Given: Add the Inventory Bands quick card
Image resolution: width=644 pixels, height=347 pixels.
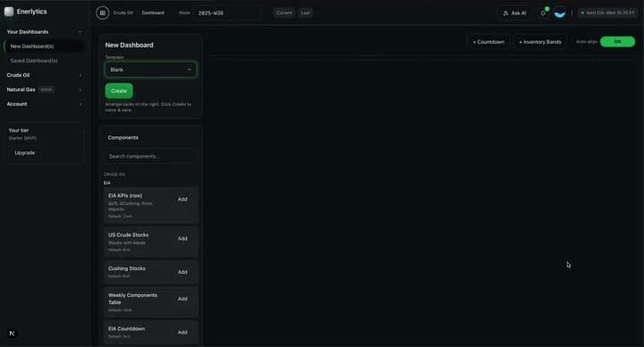Looking at the screenshot, I should [540, 42].
